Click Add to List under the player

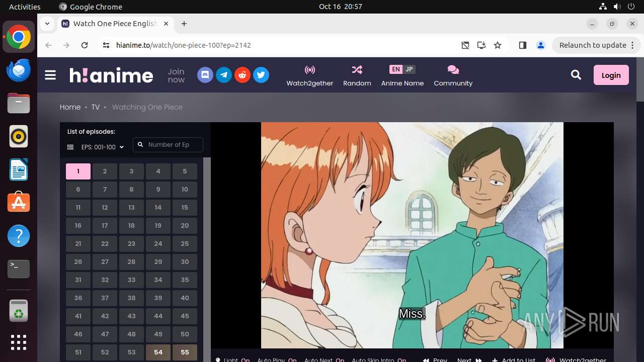(514, 360)
